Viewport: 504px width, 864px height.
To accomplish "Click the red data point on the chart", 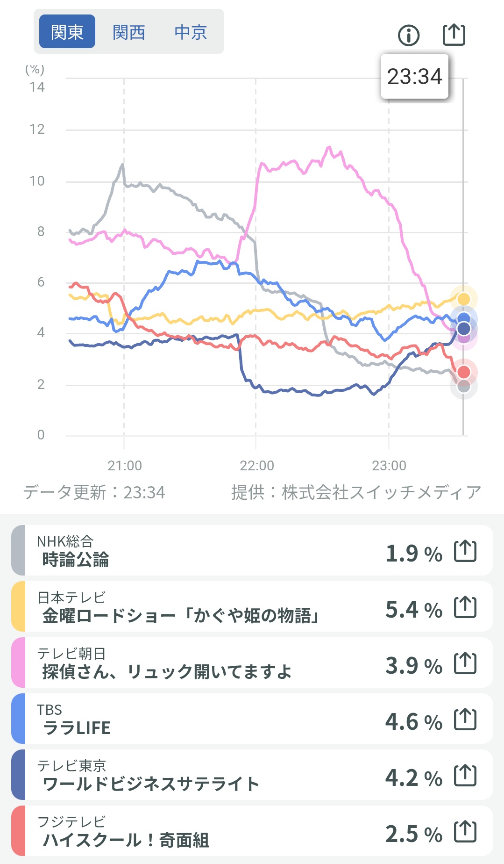I will [x=463, y=372].
